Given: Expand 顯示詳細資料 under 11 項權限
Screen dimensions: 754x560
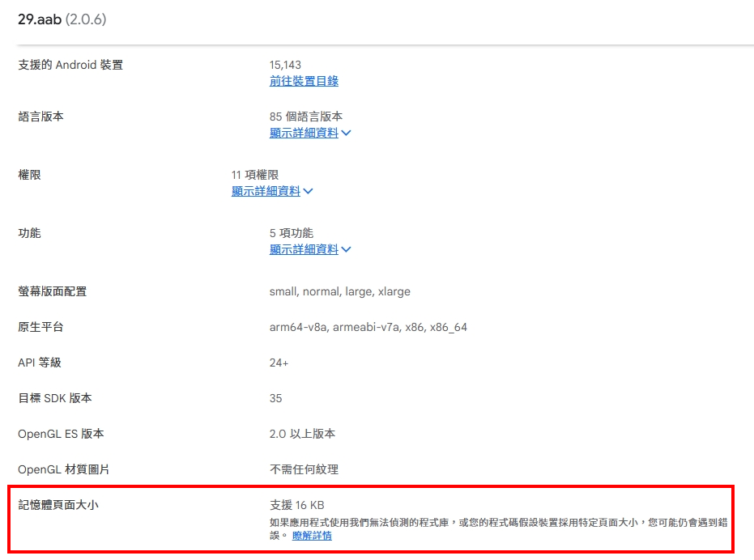Looking at the screenshot, I should [x=266, y=191].
